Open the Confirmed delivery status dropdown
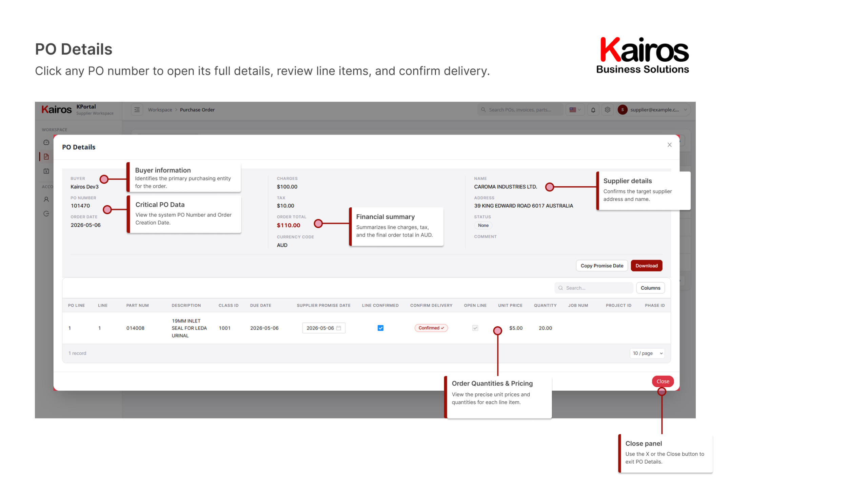Screen dimensions: 868x491 tap(431, 328)
